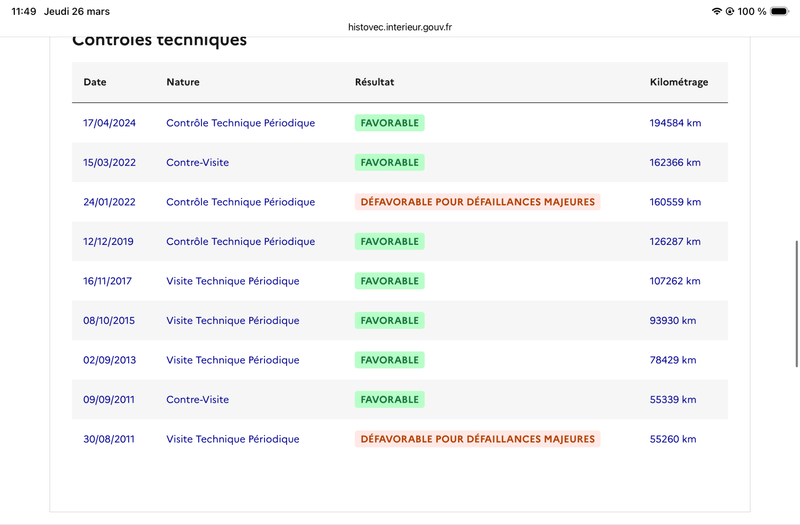This screenshot has height=525, width=800.
Task: Click the Date column header
Action: [95, 82]
